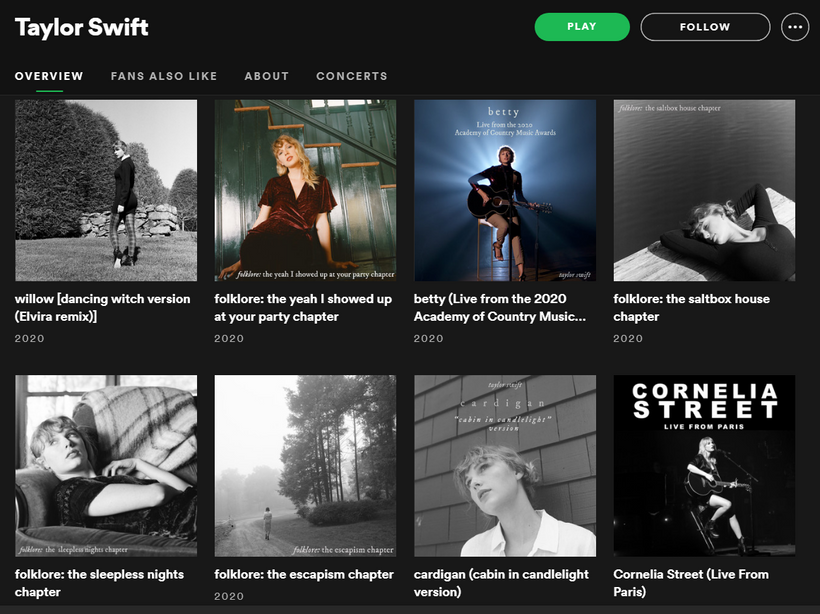Viewport: 820px width, 614px height.
Task: Click title 'willow [dancing witch version (Elvira remix)]'
Action: tap(102, 308)
